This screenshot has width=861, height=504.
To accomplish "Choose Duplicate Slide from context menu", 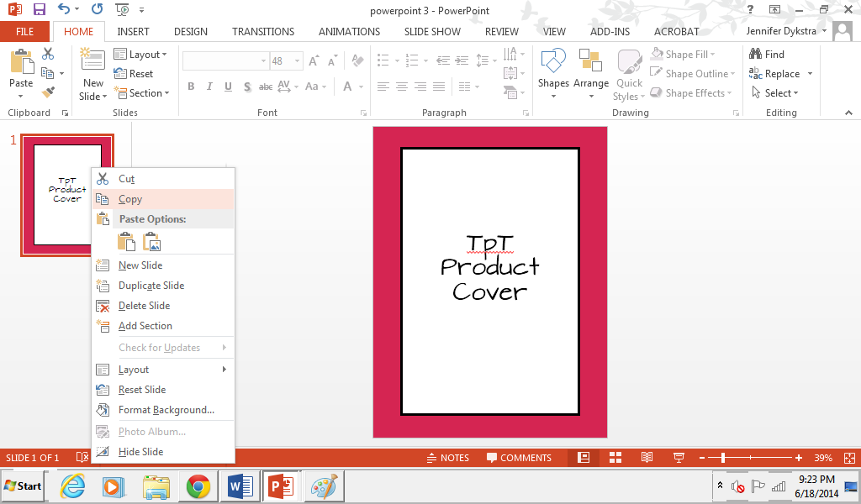I will click(x=163, y=285).
